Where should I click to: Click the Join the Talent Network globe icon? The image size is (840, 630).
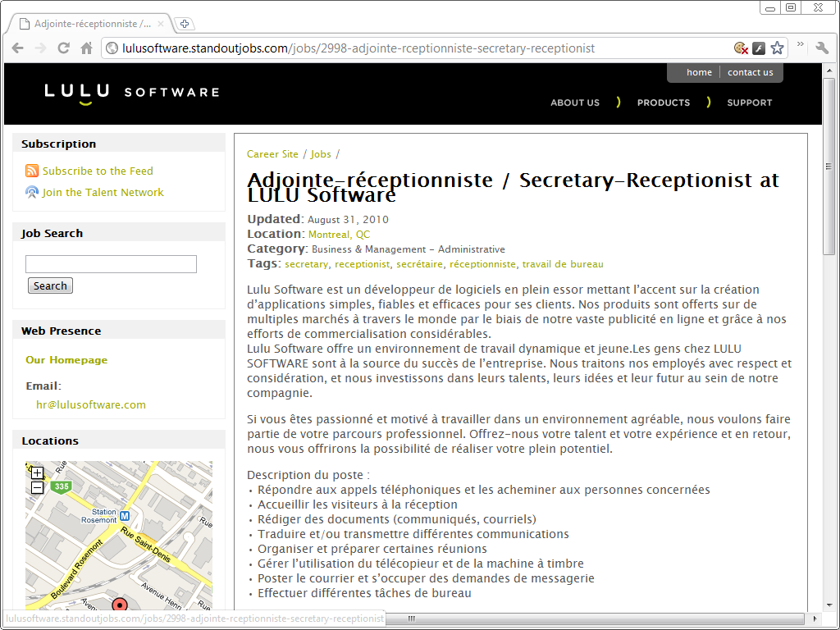point(31,192)
